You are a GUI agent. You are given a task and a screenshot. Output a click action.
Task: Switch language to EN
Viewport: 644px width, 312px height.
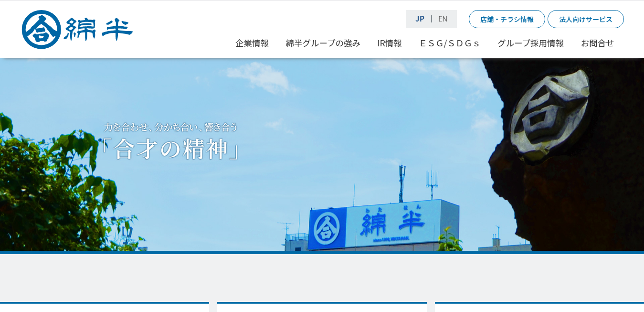(443, 19)
